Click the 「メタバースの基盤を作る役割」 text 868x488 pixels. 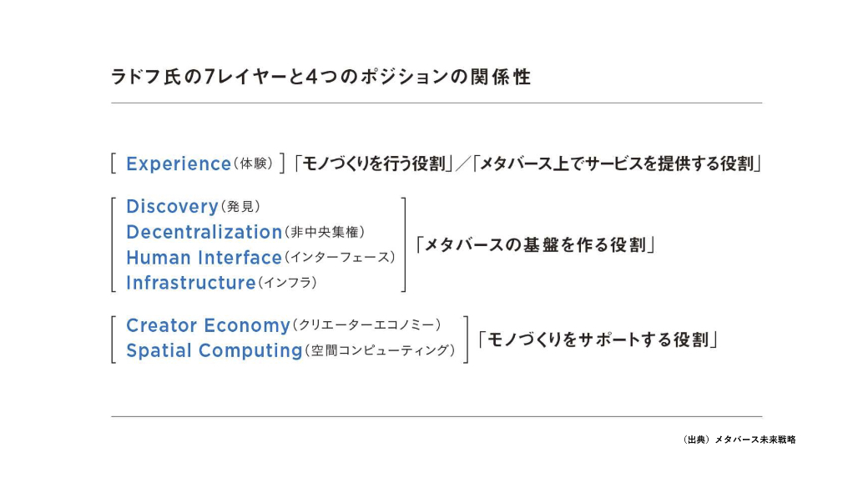tap(535, 244)
